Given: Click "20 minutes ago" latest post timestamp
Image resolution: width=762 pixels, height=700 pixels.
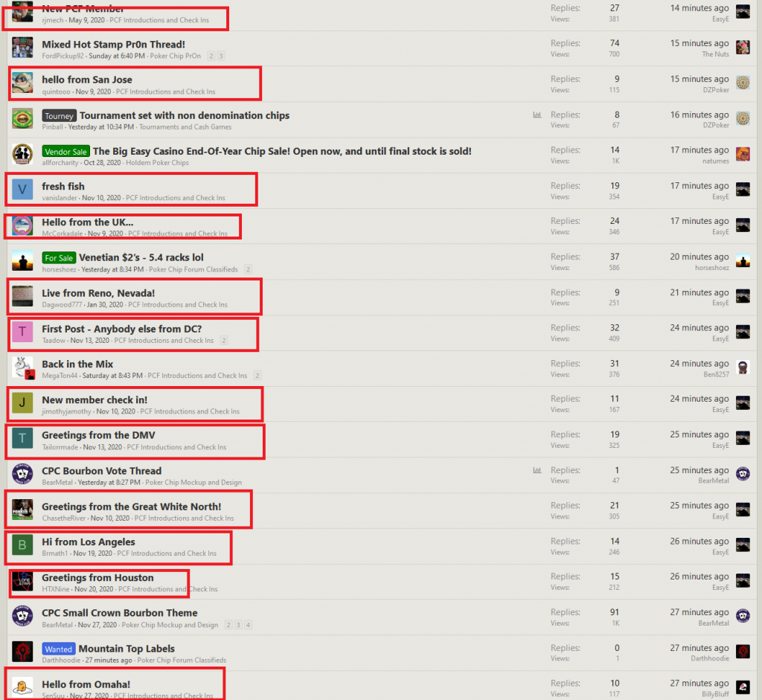Looking at the screenshot, I should pyautogui.click(x=699, y=257).
